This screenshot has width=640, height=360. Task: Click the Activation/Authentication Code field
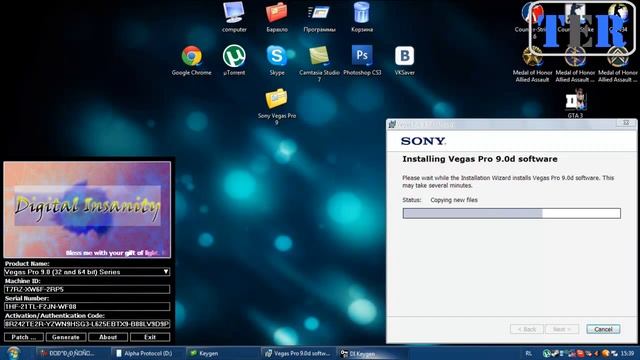[87, 324]
